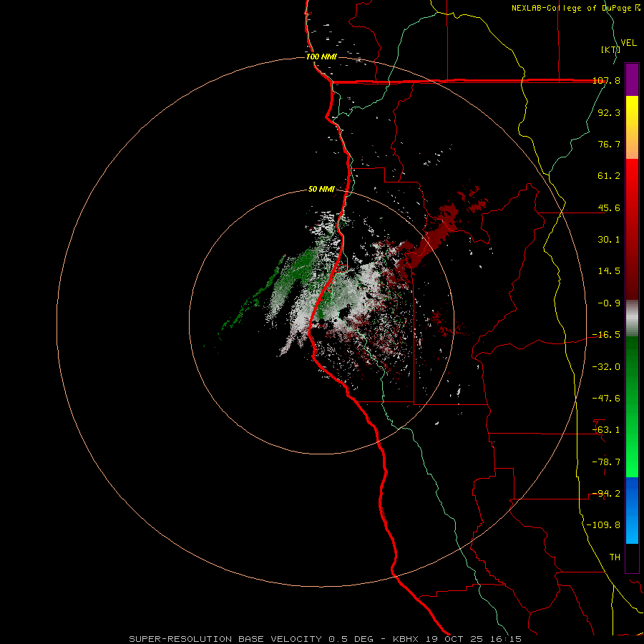Click the -16.5 legend value
Image resolution: width=644 pixels, height=644 pixels.
tap(606, 335)
